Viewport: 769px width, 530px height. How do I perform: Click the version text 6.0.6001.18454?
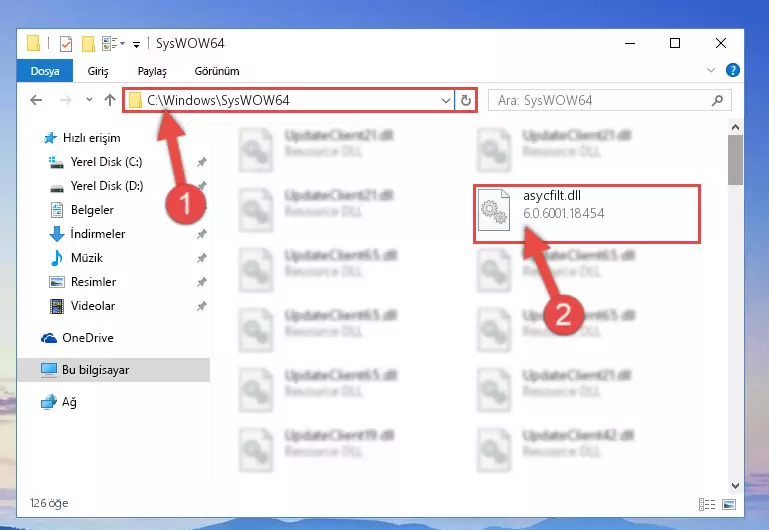coord(564,213)
